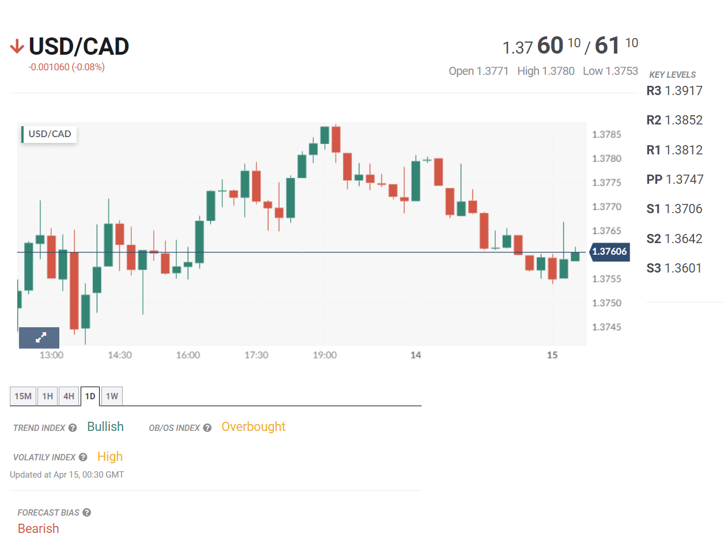Click the OB/OS Index help icon

click(x=206, y=427)
